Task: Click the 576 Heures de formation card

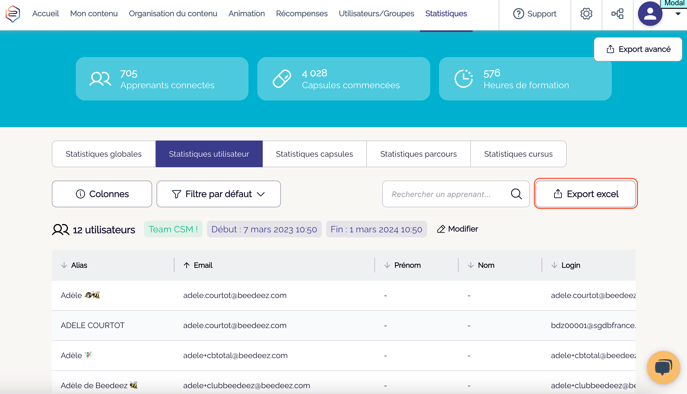Action: (x=525, y=79)
